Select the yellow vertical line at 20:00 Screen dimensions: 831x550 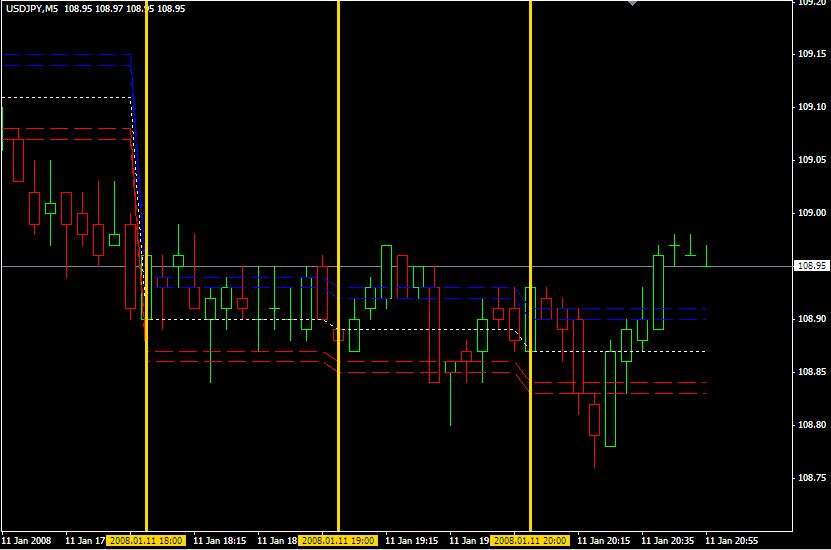[531, 265]
